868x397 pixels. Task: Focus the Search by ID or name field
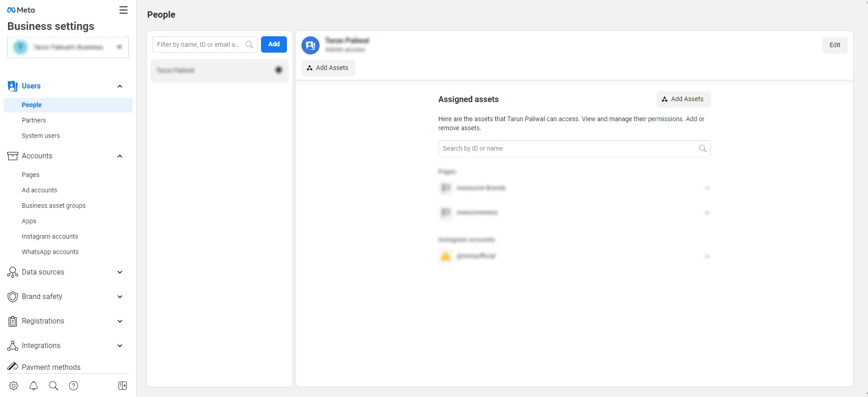point(574,148)
